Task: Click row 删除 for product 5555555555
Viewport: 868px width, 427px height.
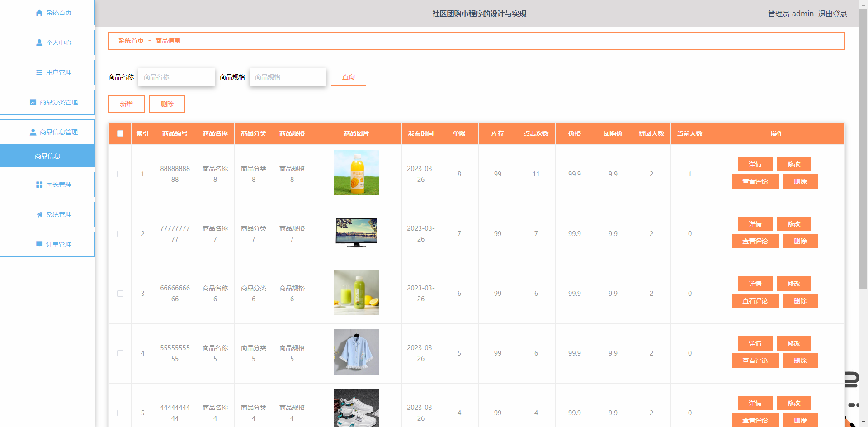Action: [801, 361]
